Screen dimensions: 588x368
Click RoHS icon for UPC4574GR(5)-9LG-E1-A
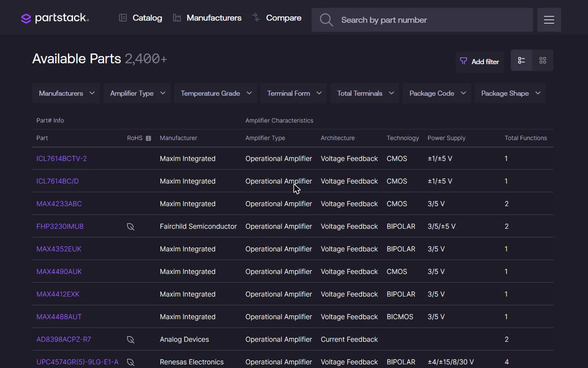coord(130,362)
